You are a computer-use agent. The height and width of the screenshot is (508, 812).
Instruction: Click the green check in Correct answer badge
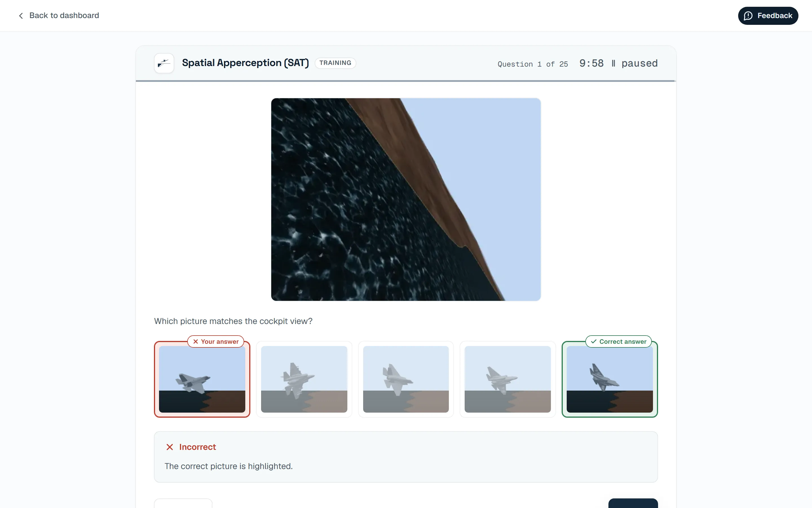[x=593, y=341]
